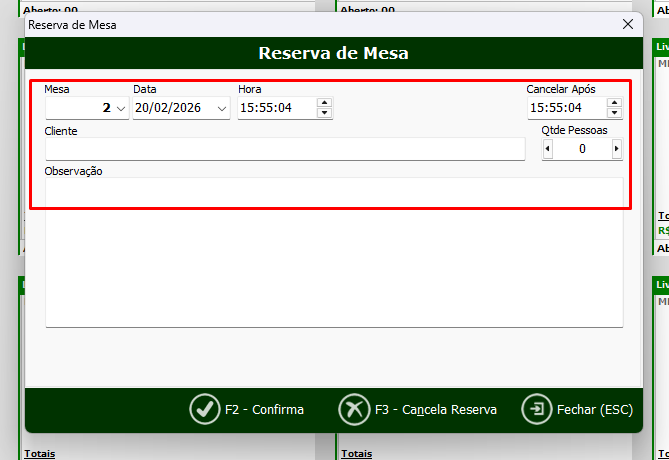Select the Cancelar Após time field

click(565, 108)
